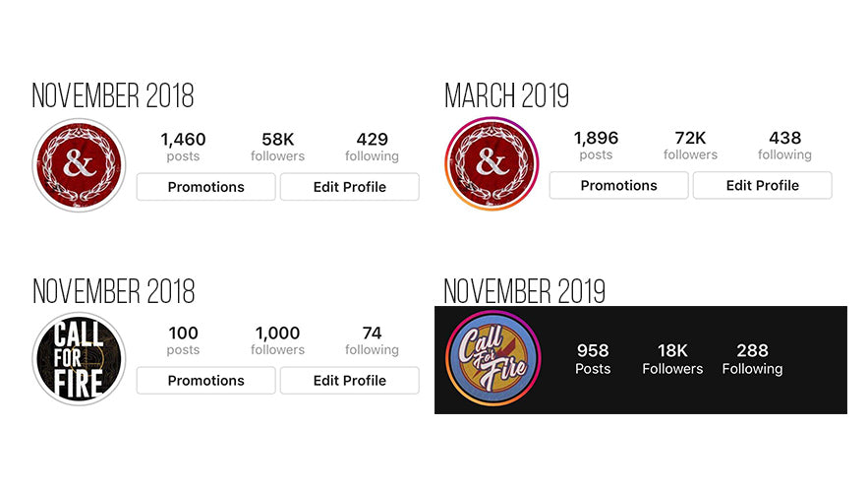Click Edit Profile under 74 following
The width and height of the screenshot is (868, 488).
(x=349, y=381)
